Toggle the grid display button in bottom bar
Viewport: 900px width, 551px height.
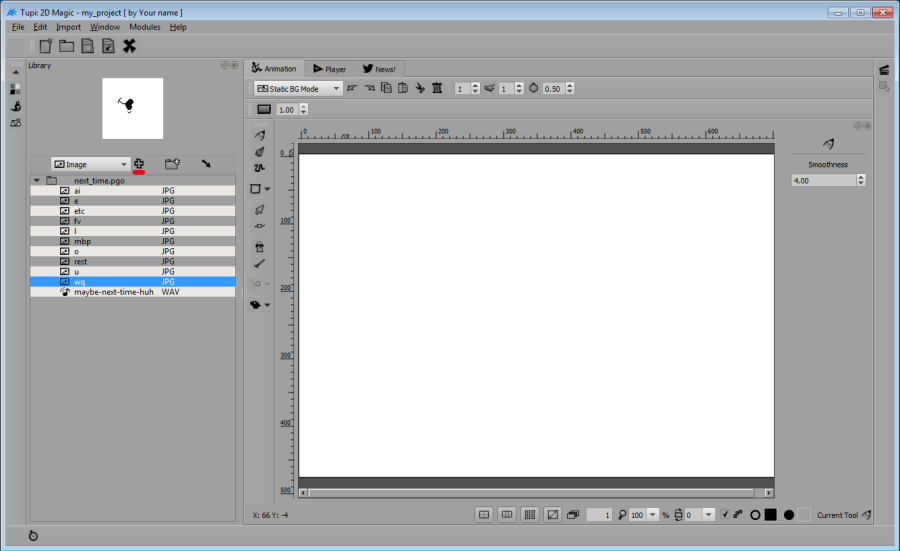pyautogui.click(x=530, y=514)
